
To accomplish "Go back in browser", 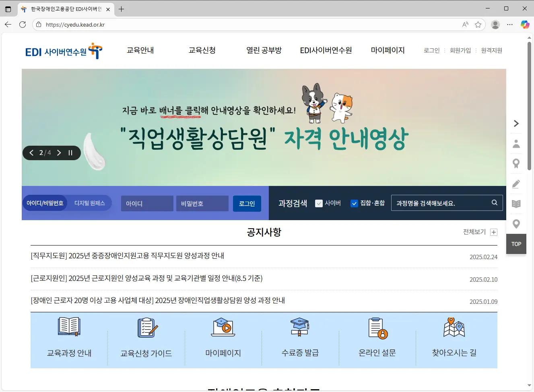I will (8, 25).
